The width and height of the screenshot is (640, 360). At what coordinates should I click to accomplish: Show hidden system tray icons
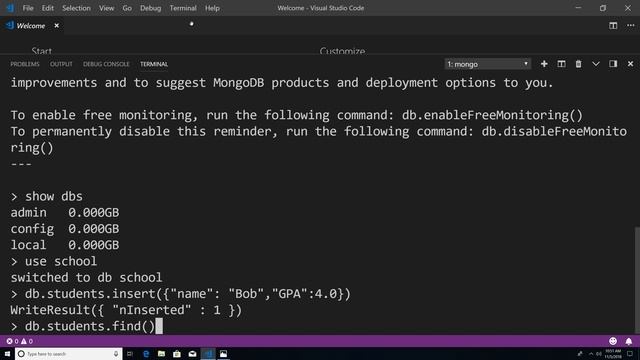click(591, 354)
